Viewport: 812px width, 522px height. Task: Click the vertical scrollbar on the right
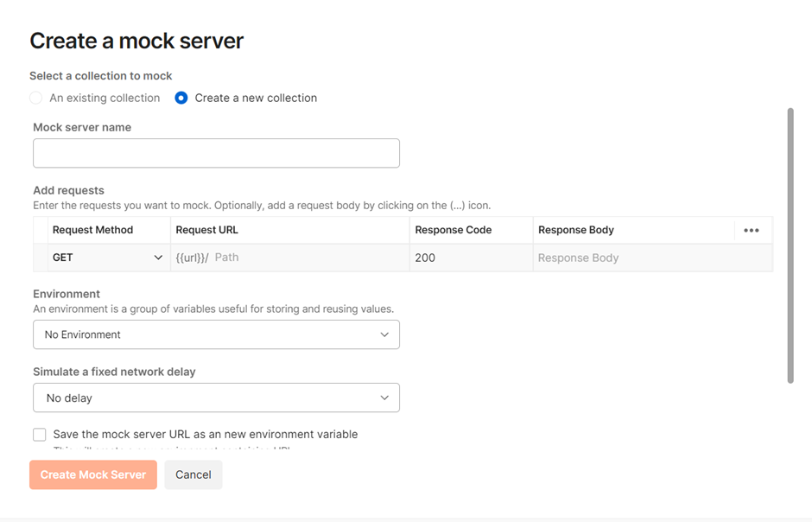790,245
